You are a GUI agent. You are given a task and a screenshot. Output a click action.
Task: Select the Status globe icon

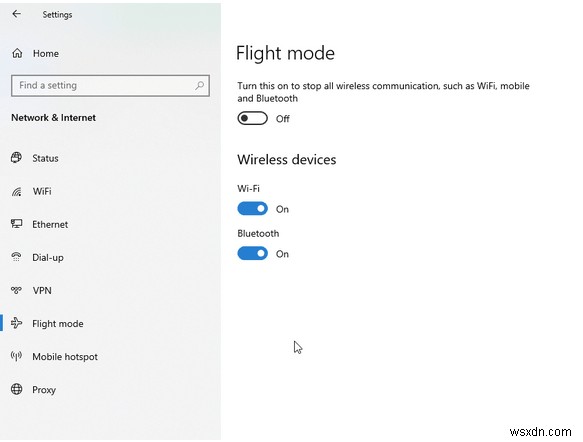(16, 158)
